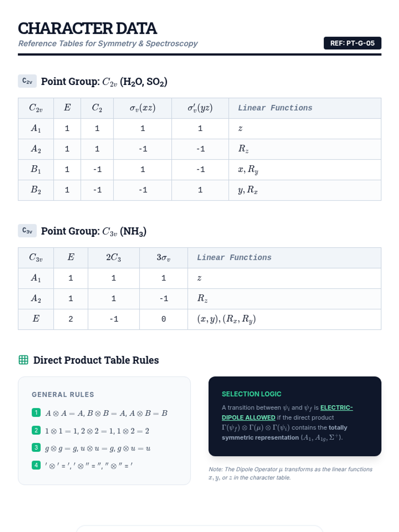Click the REF: PT-G-05 label
Screen dimensions: 399x532
(352, 43)
